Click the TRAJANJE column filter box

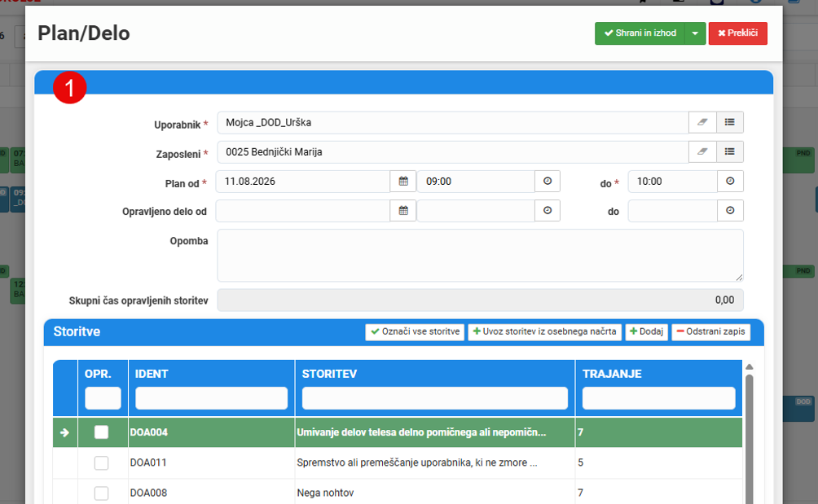click(658, 398)
